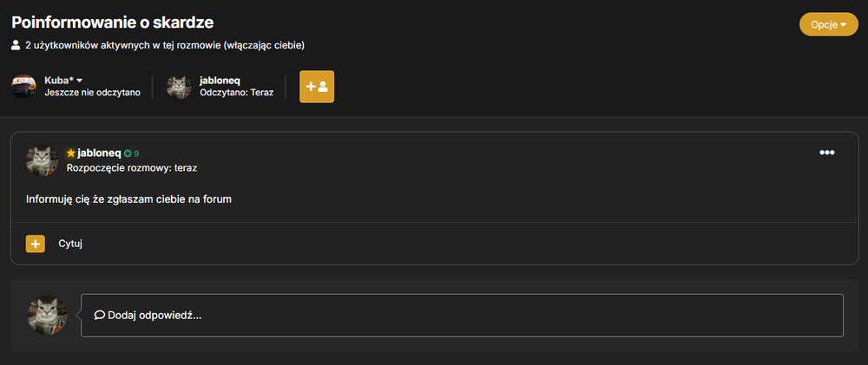Open jabloneq name in participants row
The width and height of the screenshot is (868, 365).
point(220,81)
